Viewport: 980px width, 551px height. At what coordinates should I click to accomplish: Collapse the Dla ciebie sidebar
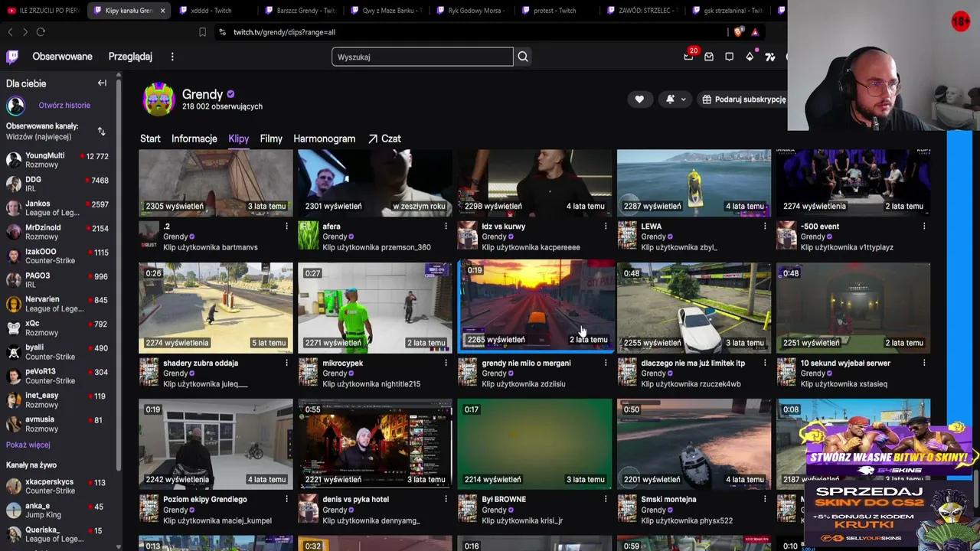[102, 83]
